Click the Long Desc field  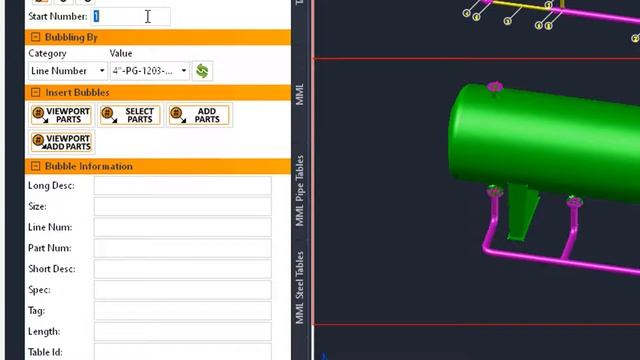182,186
